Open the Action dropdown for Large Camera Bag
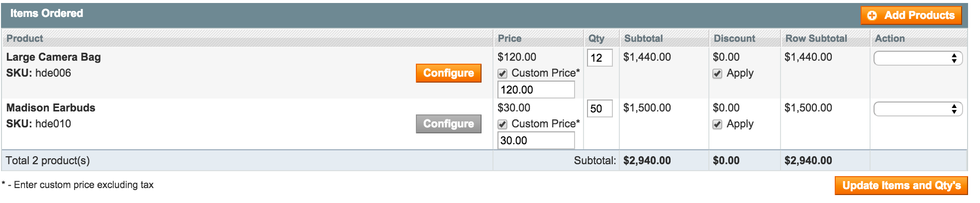The image size is (980, 203). pos(918,58)
